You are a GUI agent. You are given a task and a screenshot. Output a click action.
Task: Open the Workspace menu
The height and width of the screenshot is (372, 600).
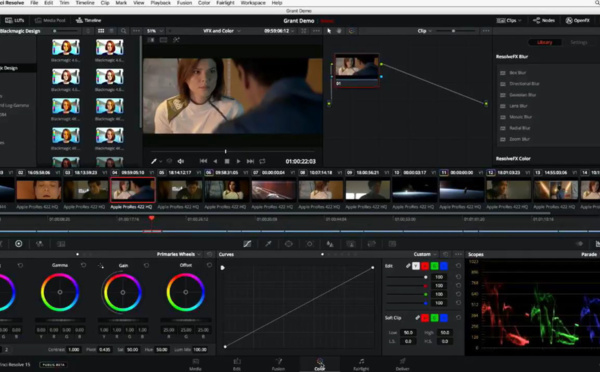[x=253, y=3]
